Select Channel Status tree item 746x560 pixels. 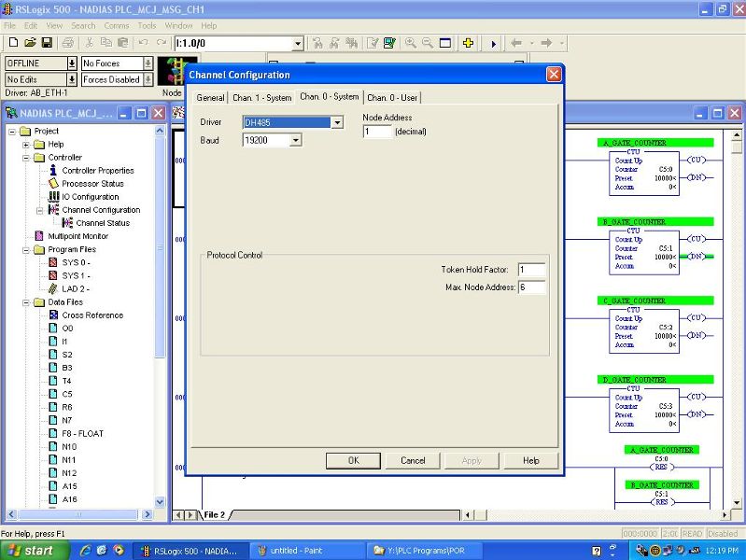tap(103, 223)
